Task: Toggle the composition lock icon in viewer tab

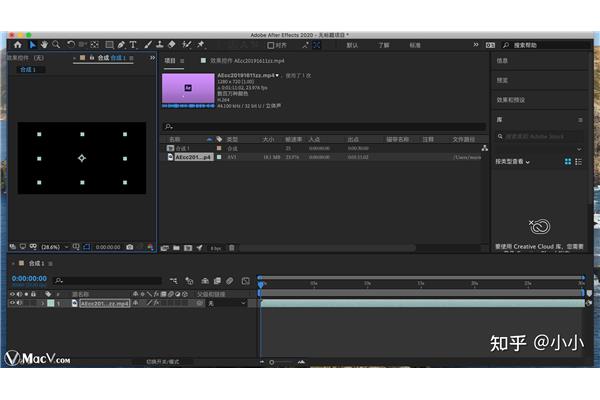Action: pyautogui.click(x=92, y=58)
